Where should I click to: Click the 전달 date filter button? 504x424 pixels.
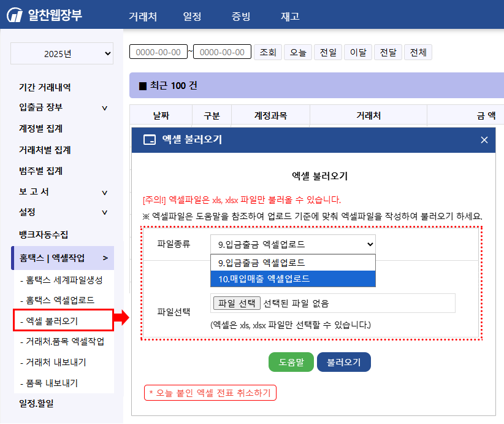(388, 52)
